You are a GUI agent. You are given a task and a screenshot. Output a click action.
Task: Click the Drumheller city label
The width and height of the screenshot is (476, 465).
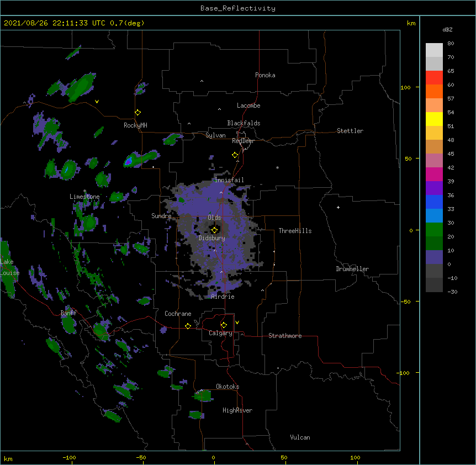pos(352,269)
